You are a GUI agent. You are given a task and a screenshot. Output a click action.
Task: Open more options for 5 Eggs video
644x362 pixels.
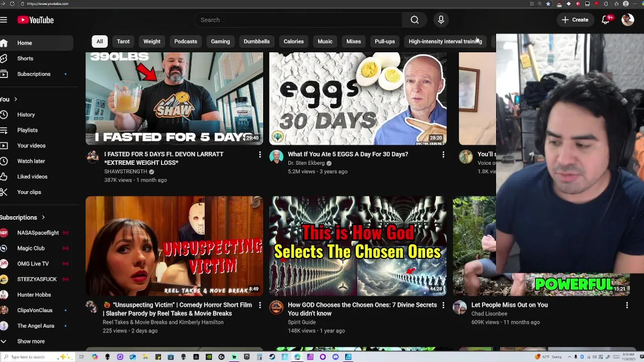[443, 155]
